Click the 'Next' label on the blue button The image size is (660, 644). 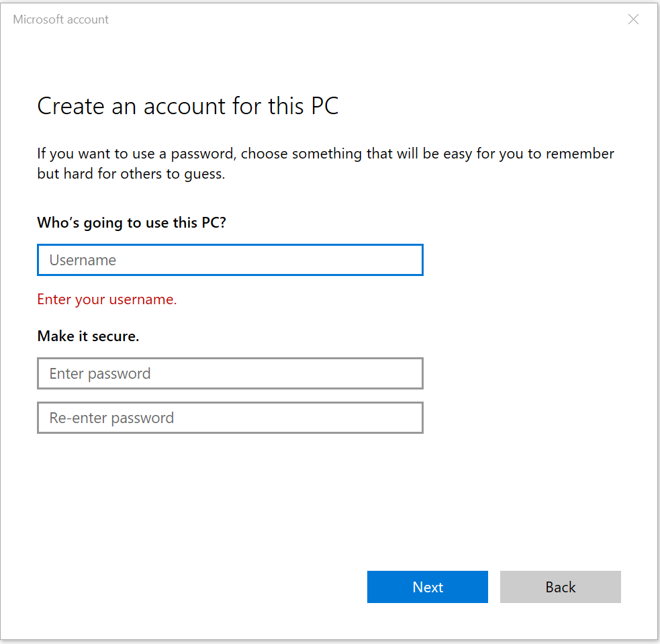point(428,587)
